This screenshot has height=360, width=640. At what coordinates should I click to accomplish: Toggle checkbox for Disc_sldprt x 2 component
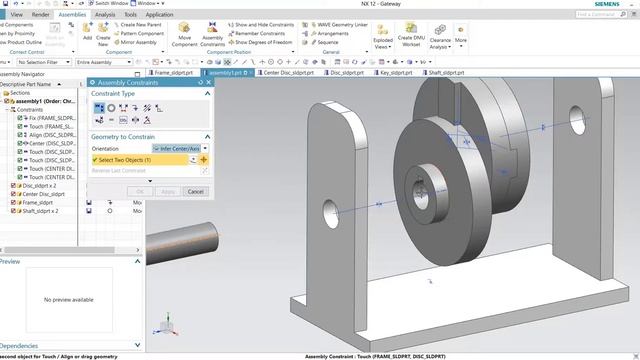13,186
